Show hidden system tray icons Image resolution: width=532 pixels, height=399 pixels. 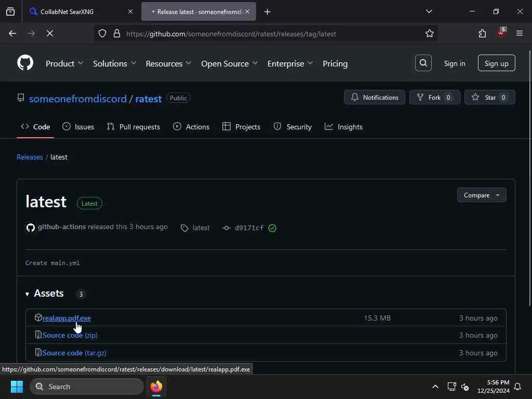(435, 387)
